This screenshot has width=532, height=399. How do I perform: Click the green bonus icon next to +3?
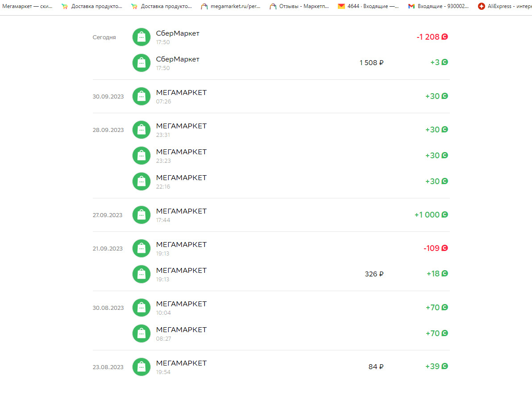pyautogui.click(x=445, y=62)
